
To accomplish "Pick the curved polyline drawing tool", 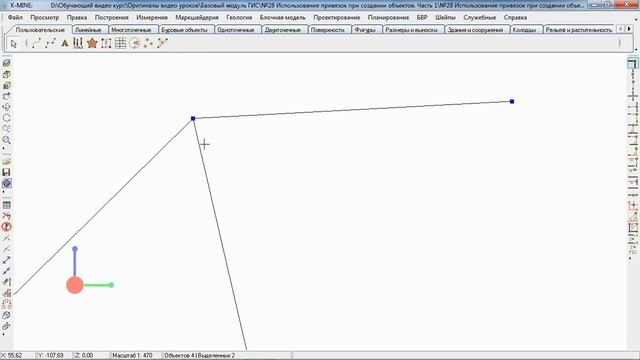I will 37,43.
